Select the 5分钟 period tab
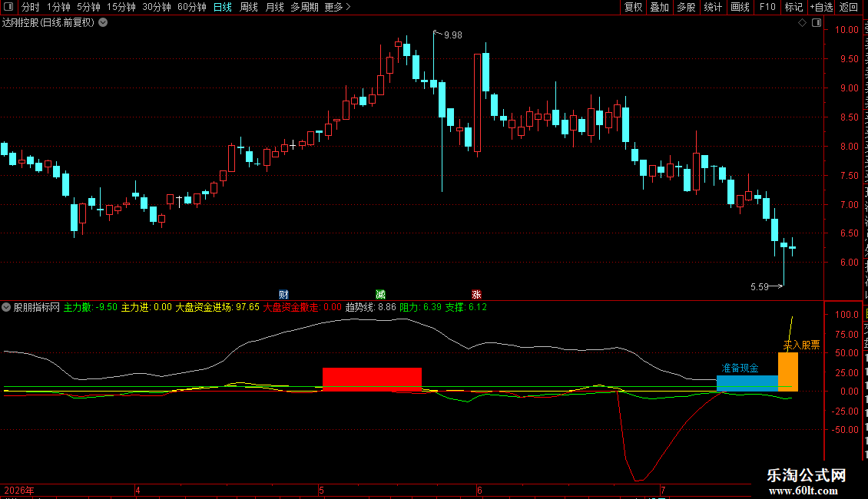The width and height of the screenshot is (868, 499). tap(88, 7)
